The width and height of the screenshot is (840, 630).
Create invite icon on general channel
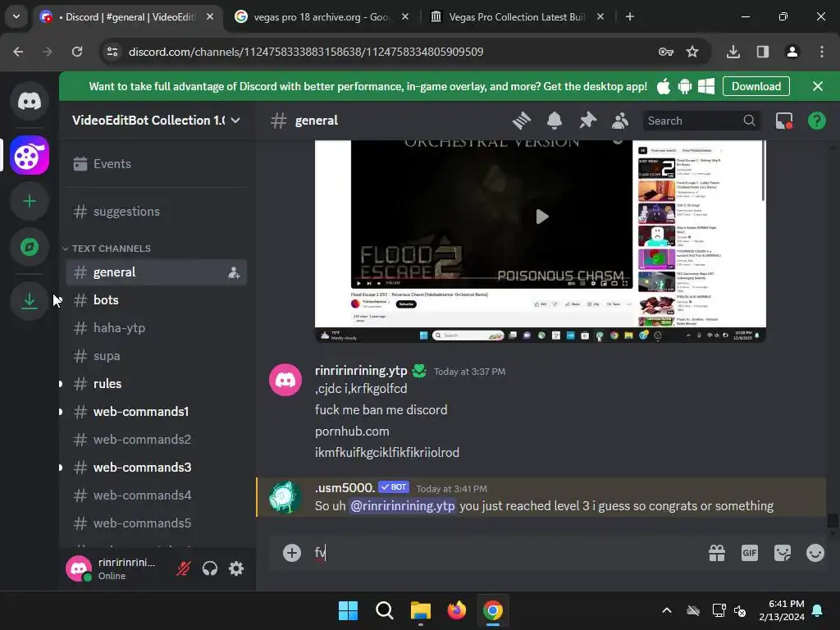234,272
